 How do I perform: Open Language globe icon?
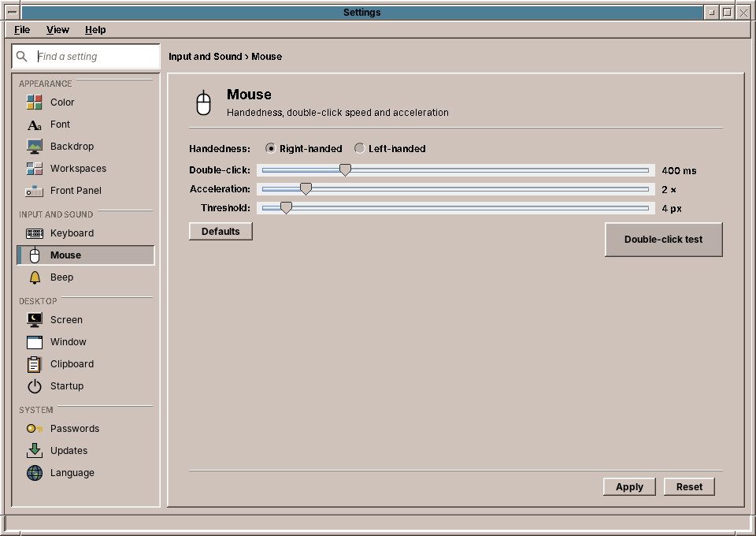click(x=34, y=473)
